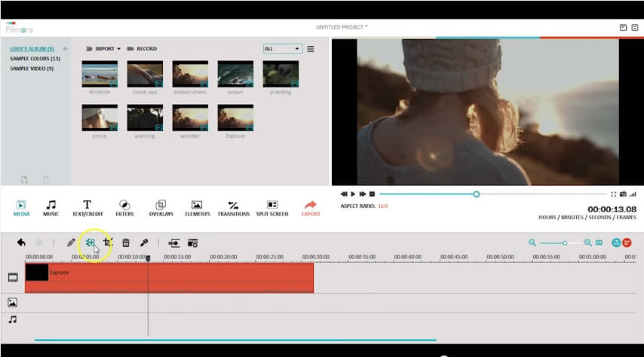
Task: Click the music track icon
Action: point(13,319)
